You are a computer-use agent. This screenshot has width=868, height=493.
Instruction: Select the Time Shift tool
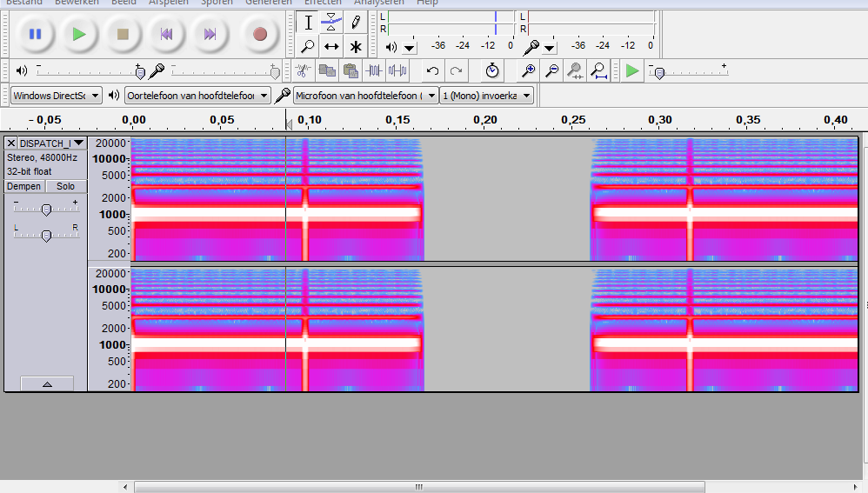point(331,46)
